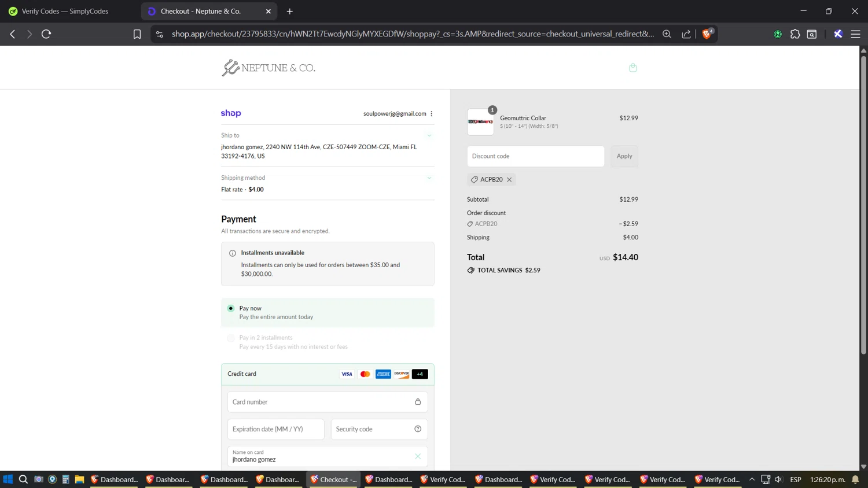Click the soulpowerjg@gmail.com email text
Viewport: 868px width, 488px height.
[x=395, y=114]
